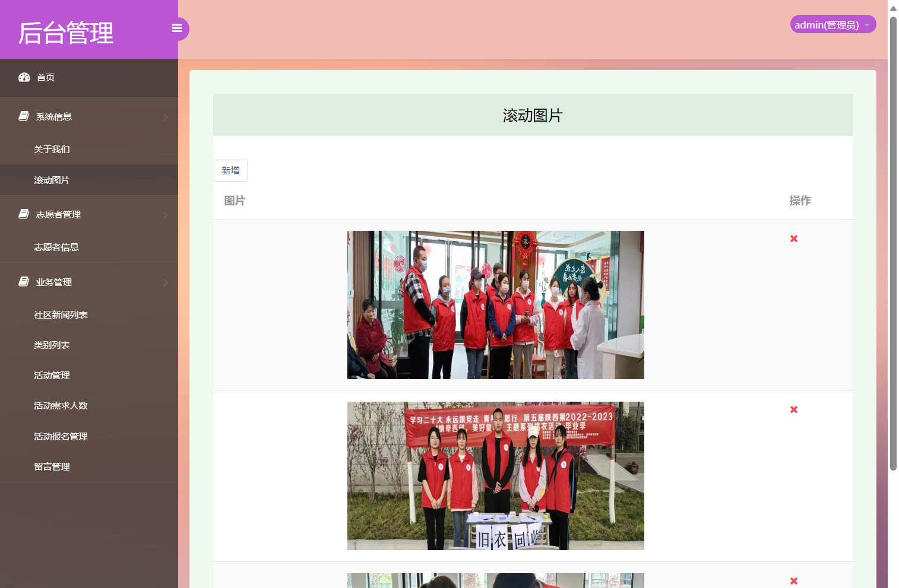The width and height of the screenshot is (899, 588).
Task: Click the book icon beside 系统信息
Action: click(x=23, y=116)
